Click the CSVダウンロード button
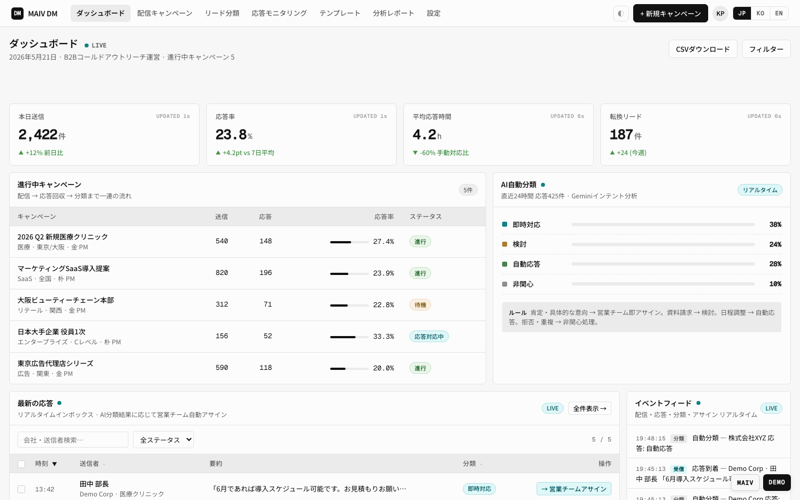 pos(703,49)
